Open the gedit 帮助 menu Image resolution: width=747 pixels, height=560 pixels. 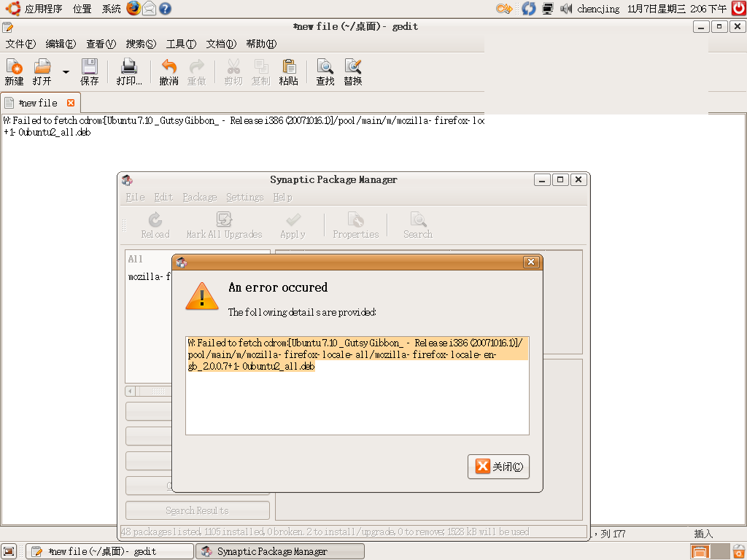coord(261,44)
